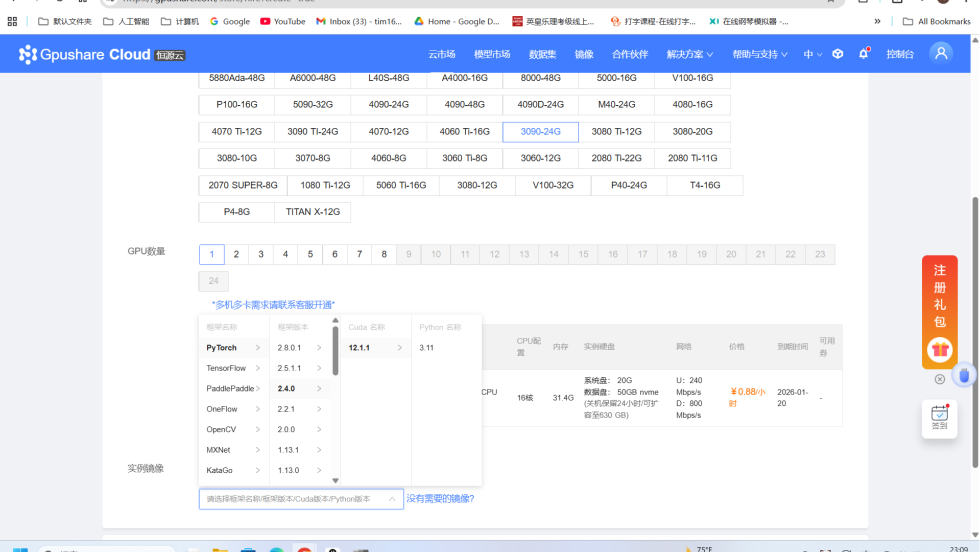Close the floating promo with X icon

coord(940,379)
